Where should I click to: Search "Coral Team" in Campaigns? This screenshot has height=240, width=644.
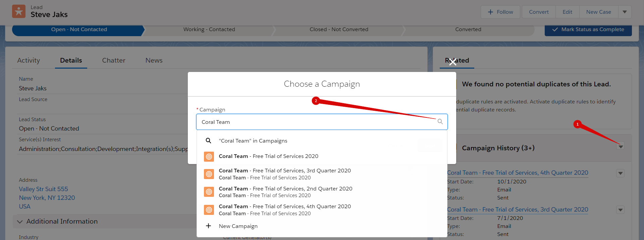(x=322, y=141)
